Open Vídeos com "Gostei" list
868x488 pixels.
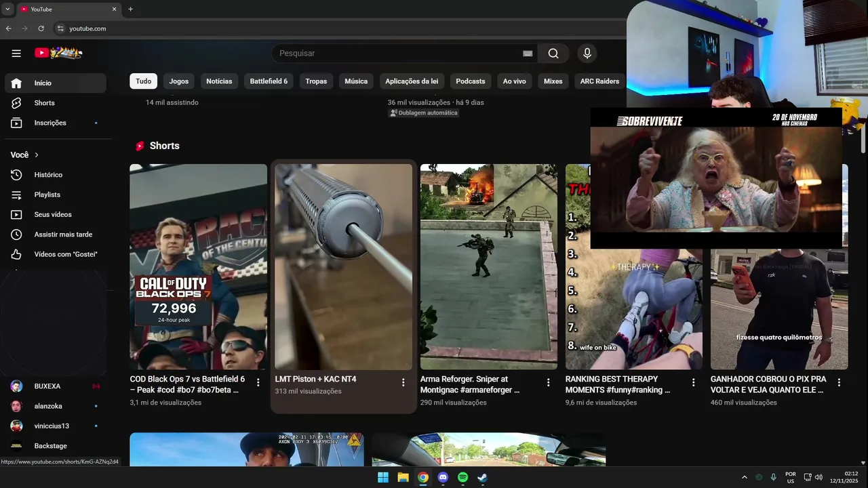[x=55, y=254]
